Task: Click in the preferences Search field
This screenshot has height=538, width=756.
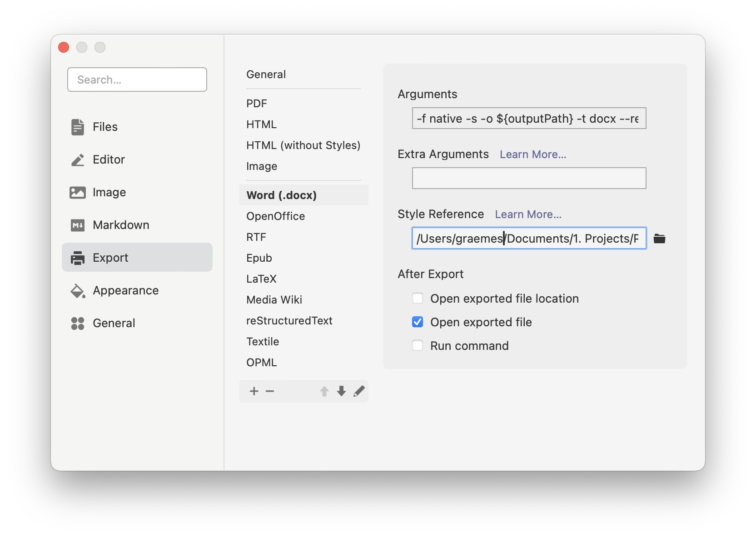Action: [137, 80]
